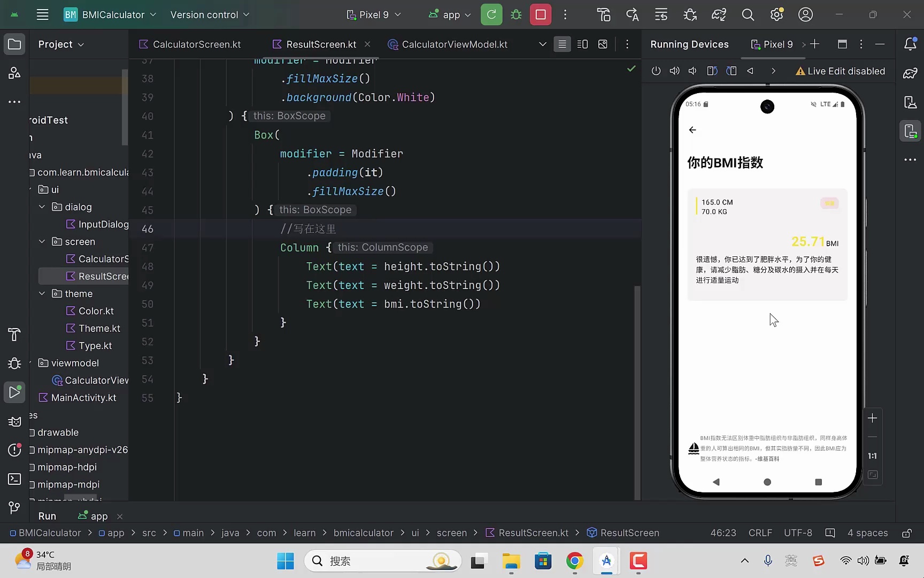
Task: Enable the Design preview mode for ResultScreen.kt
Action: [x=603, y=44]
